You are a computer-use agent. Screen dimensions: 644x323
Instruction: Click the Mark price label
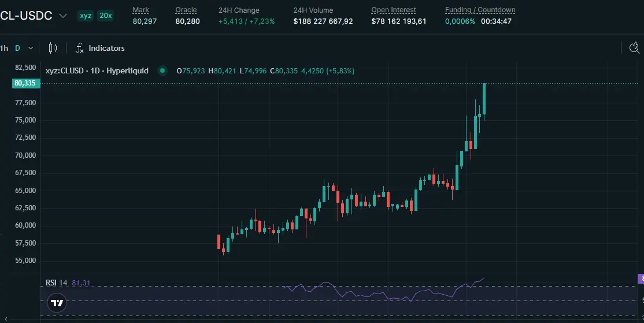point(141,10)
